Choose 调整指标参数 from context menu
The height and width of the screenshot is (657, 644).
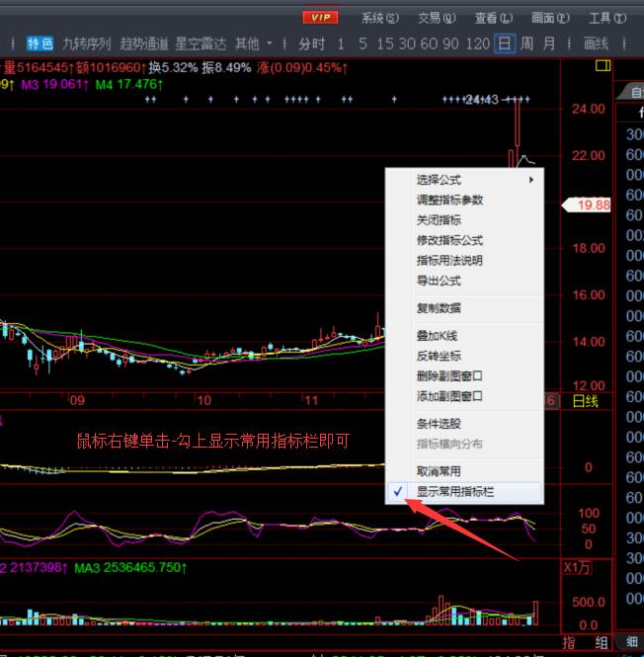449,200
